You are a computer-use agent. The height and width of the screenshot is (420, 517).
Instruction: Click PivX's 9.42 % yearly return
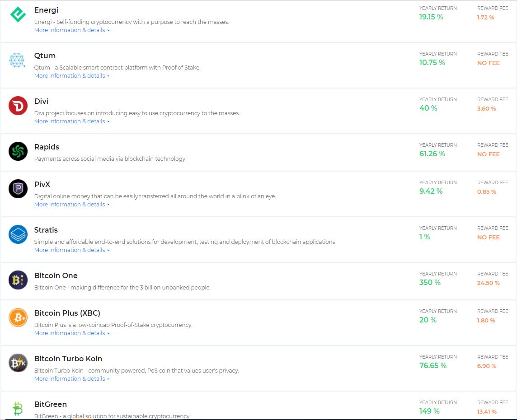pyautogui.click(x=431, y=191)
